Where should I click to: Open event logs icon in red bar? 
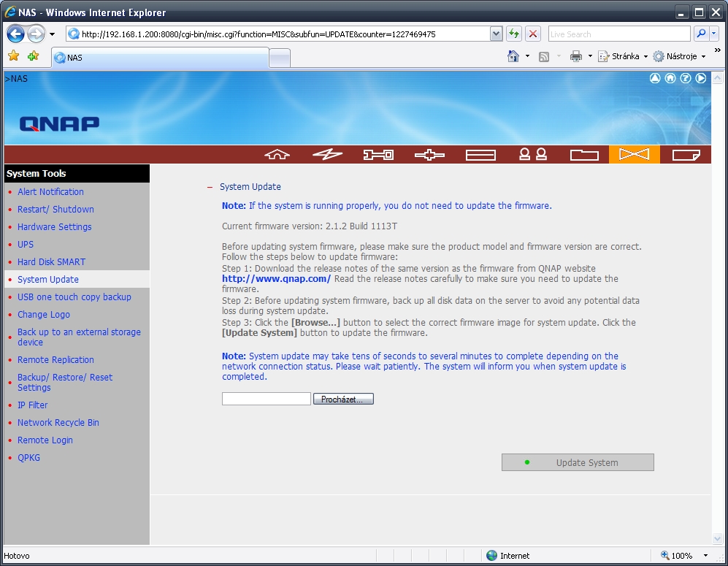[686, 155]
